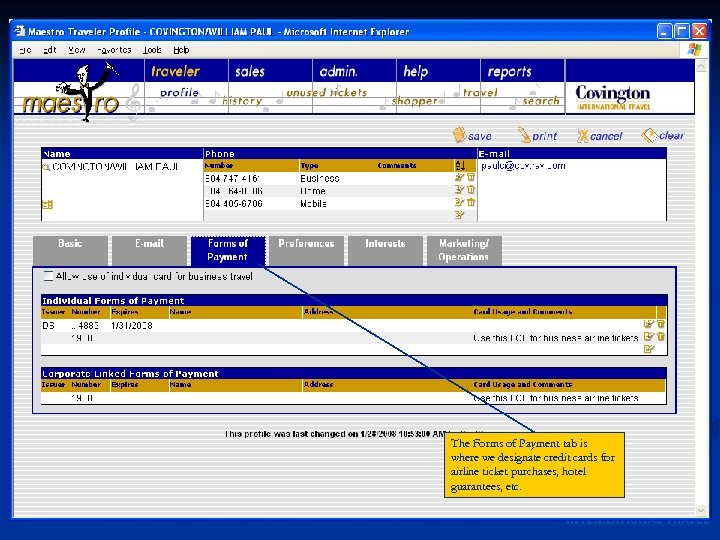Click the sort icon in the Phone header
This screenshot has height=540, width=720.
pos(460,165)
